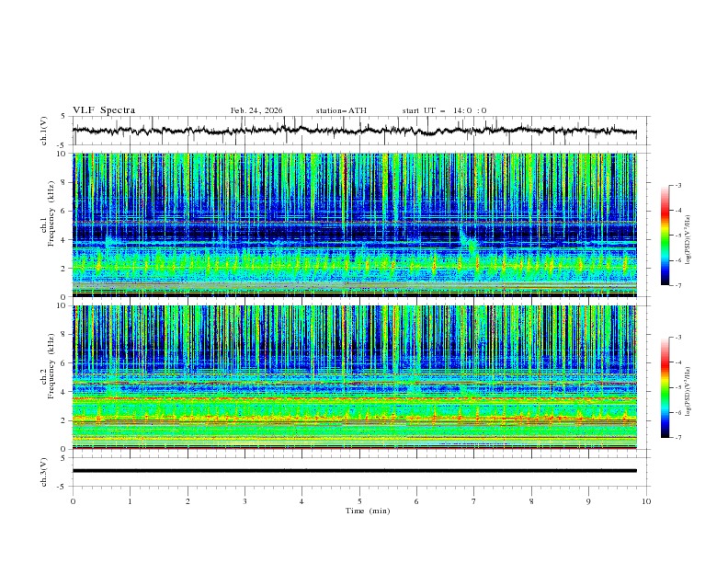Click the ch.1 waveform trace panel

pyautogui.click(x=361, y=131)
